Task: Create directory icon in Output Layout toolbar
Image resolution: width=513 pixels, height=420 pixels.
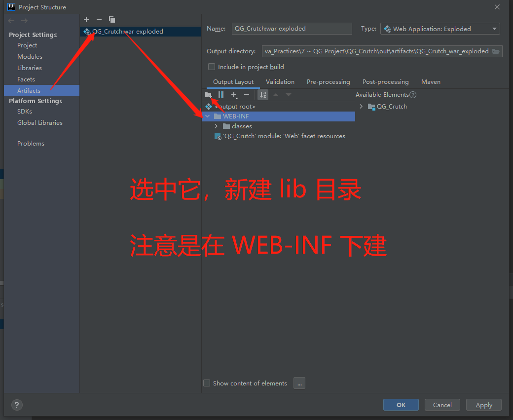Action: (x=208, y=95)
